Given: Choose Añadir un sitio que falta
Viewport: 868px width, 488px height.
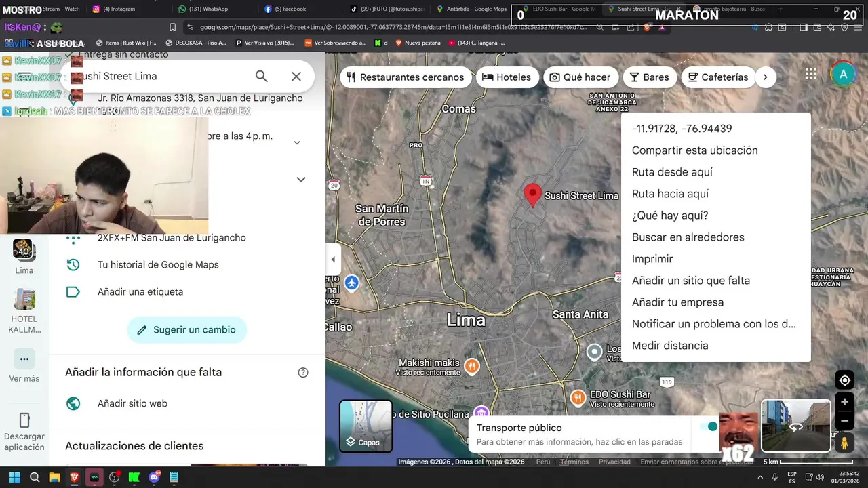Looking at the screenshot, I should coord(715,281).
